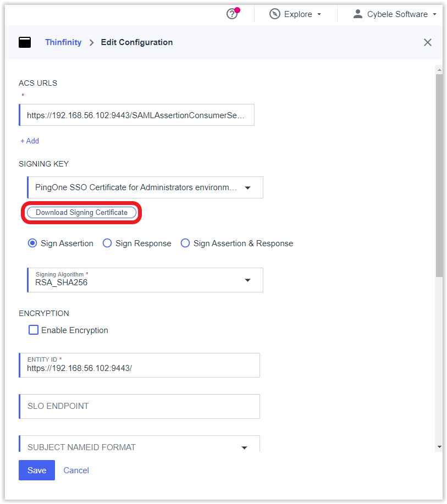Click the Edit Configuration title text
The width and height of the screenshot is (447, 504).
pos(137,42)
